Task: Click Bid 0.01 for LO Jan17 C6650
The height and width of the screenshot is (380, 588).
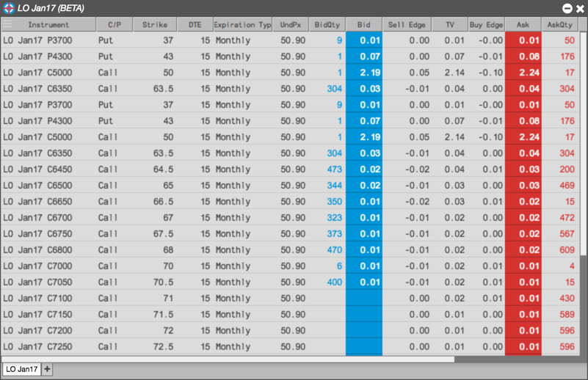Action: point(364,202)
